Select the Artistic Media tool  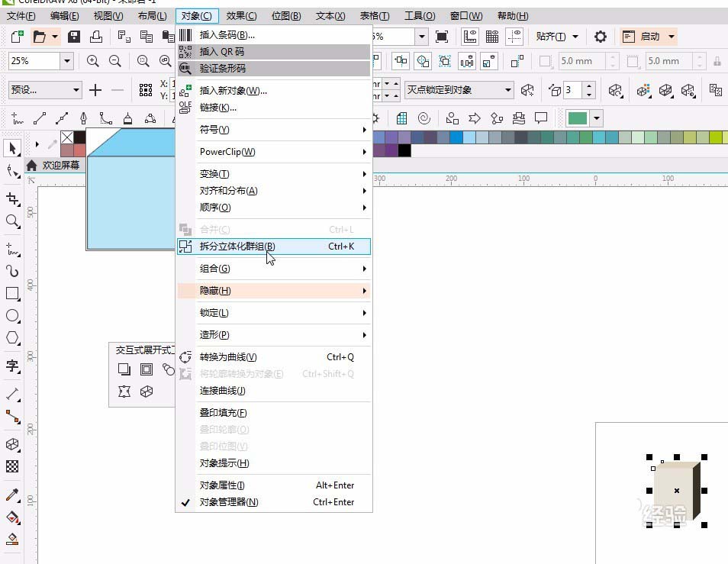click(12, 271)
